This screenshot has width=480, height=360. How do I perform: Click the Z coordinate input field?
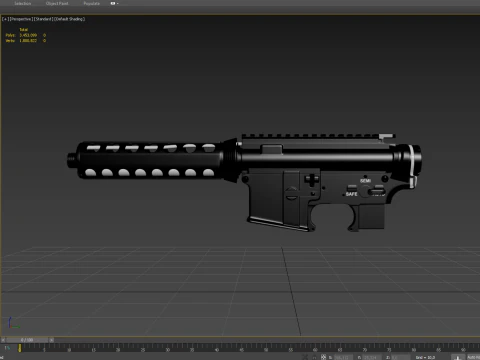[400, 357]
